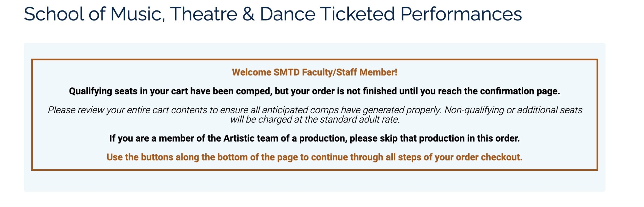Click the word 'School' in the heading
The image size is (644, 207).
point(54,14)
